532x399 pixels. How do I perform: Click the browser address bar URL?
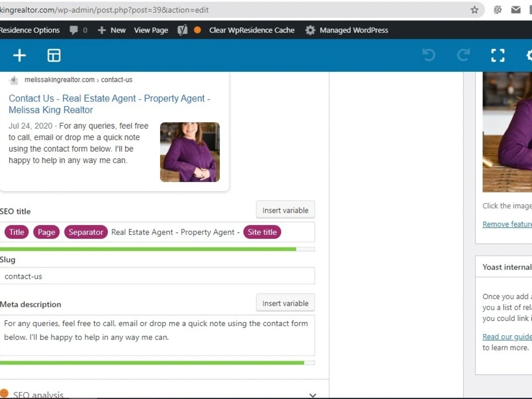tap(104, 10)
